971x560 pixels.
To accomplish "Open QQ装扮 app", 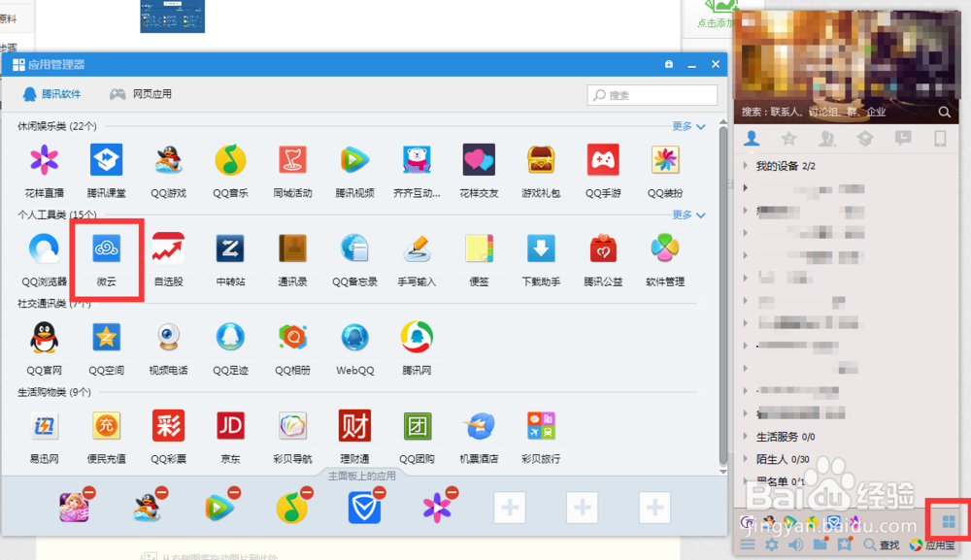I will coord(665,160).
